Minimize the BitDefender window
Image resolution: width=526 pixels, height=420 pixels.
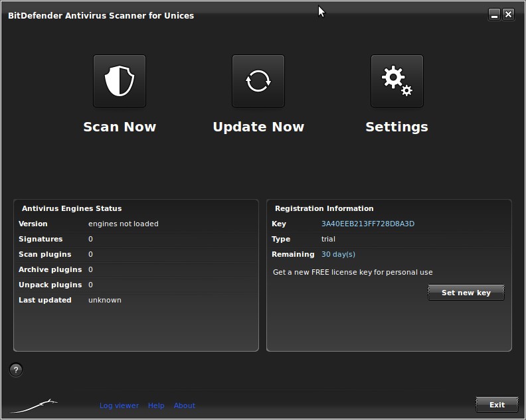click(494, 15)
